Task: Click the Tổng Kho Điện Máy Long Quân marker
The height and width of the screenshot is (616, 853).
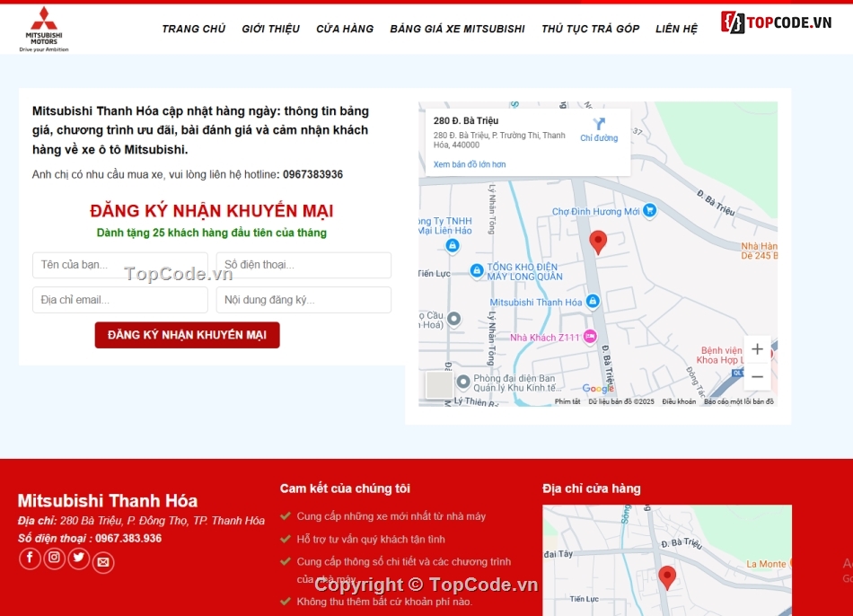Action: [477, 270]
